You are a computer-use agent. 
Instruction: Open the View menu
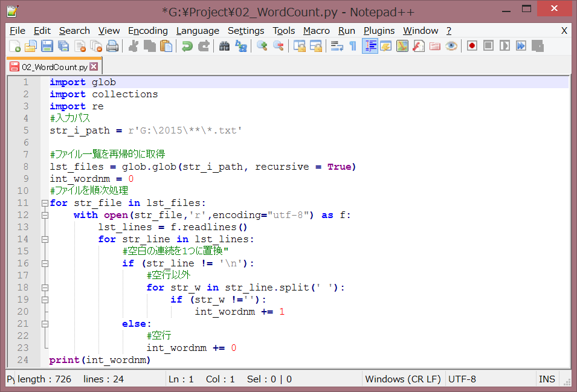(x=109, y=31)
